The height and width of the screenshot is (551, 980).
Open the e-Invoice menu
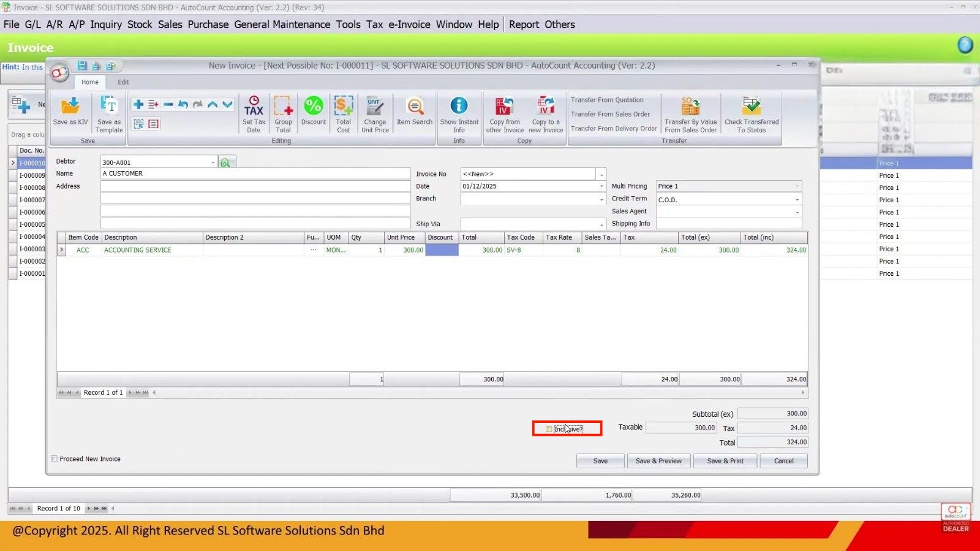point(409,25)
